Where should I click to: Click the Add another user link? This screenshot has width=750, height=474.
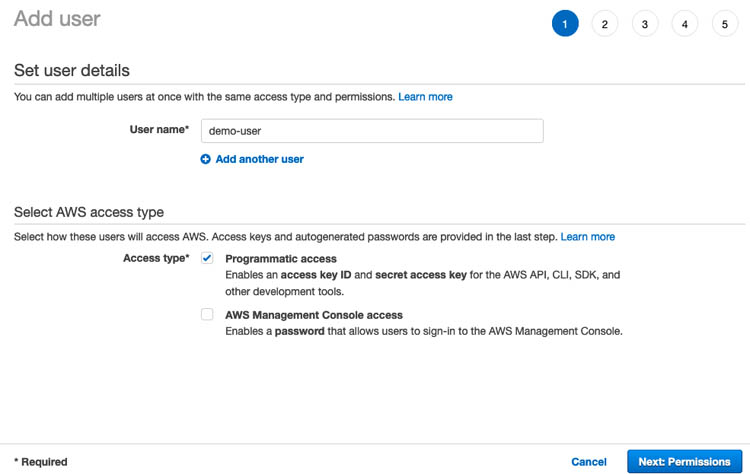[259, 159]
